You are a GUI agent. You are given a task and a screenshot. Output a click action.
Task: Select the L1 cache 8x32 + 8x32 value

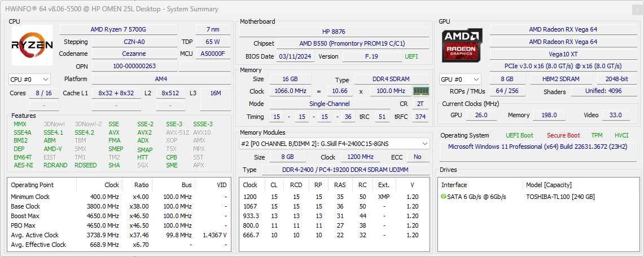[116, 93]
